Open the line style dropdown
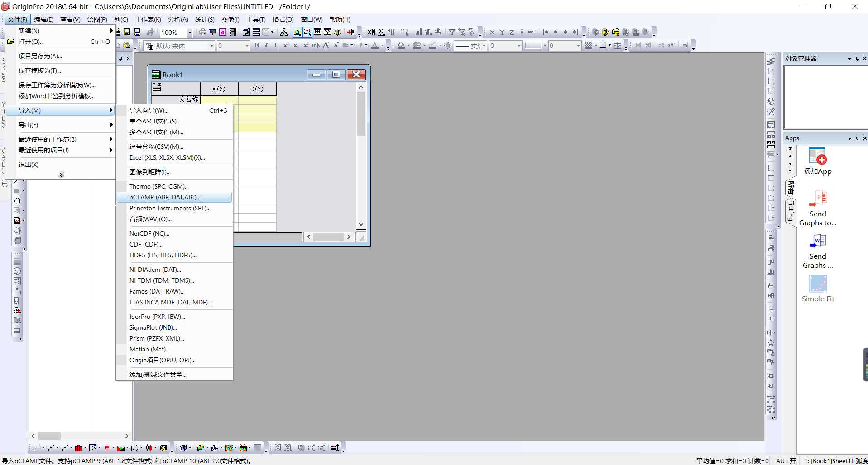868x465 pixels. pos(484,46)
